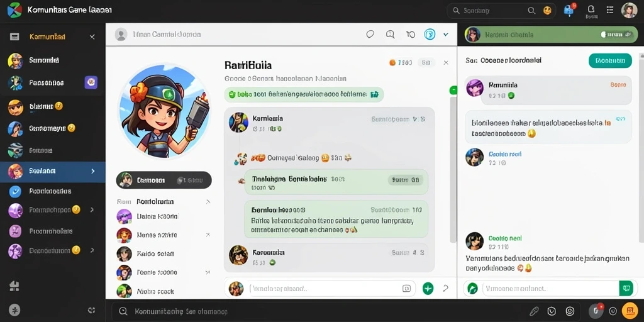Click the green plus button beside message box
This screenshot has height=322, width=644.
click(x=428, y=288)
